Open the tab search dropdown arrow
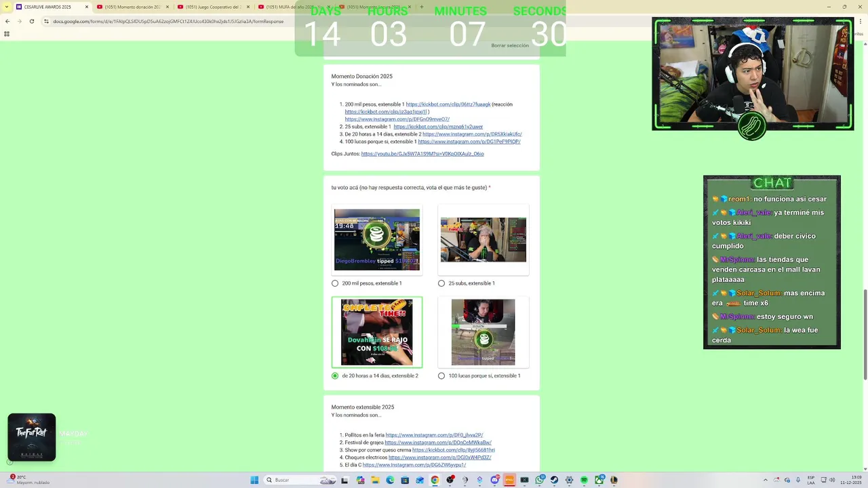This screenshot has width=868, height=488. click(x=7, y=7)
